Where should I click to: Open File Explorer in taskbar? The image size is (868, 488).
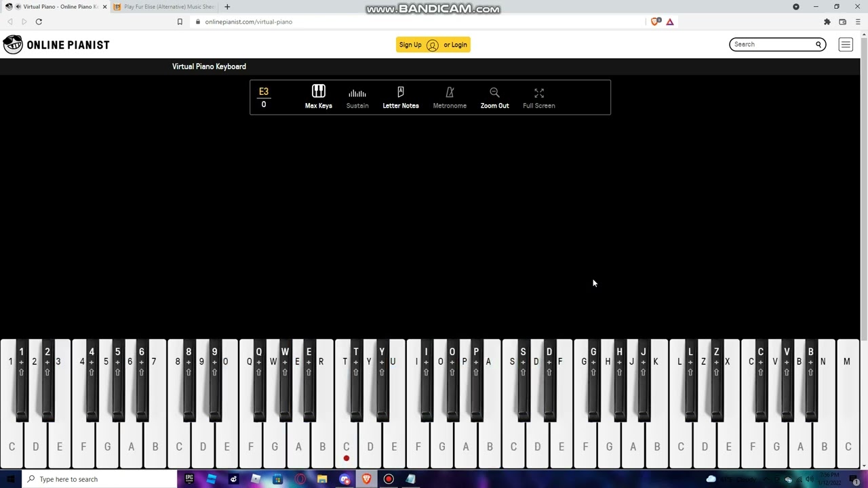click(x=322, y=479)
